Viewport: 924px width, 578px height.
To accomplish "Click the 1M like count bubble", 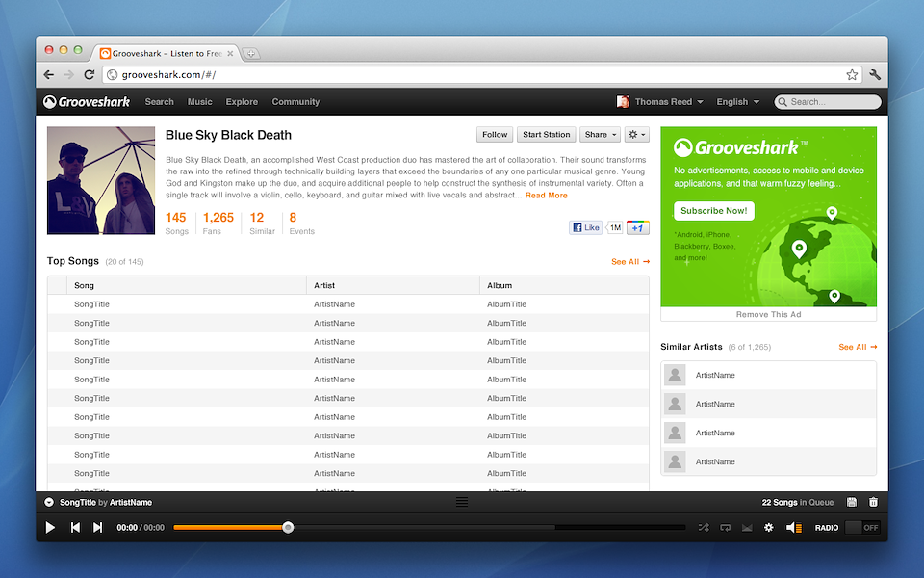I will point(615,227).
